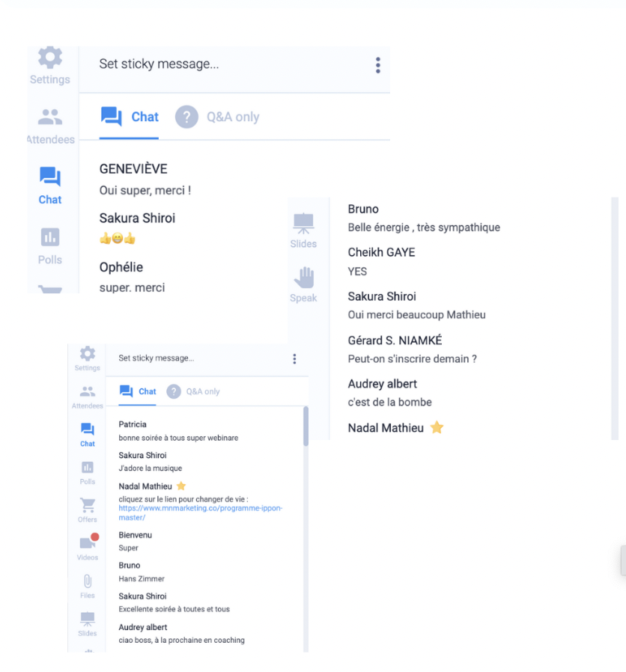
Task: Click Ophélie sender name
Action: coord(121,267)
